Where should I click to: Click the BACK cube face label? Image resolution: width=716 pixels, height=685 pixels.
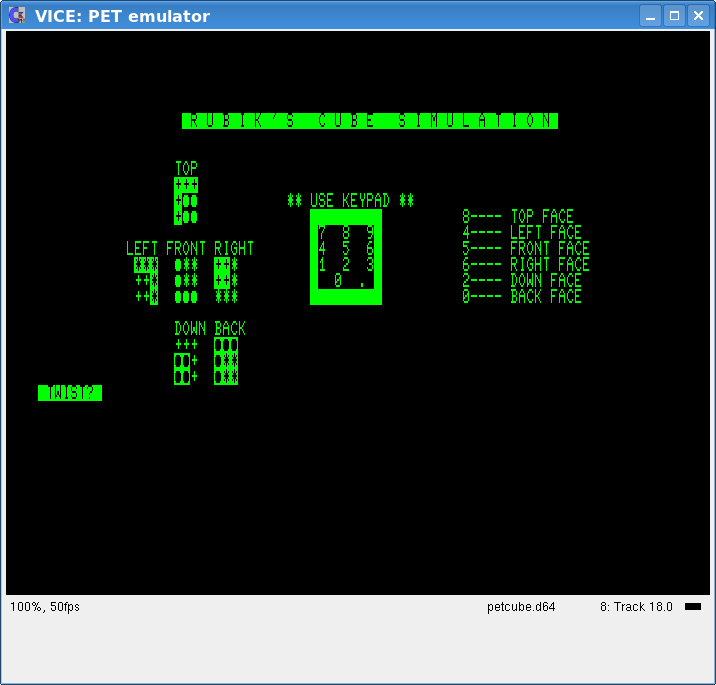(x=230, y=328)
